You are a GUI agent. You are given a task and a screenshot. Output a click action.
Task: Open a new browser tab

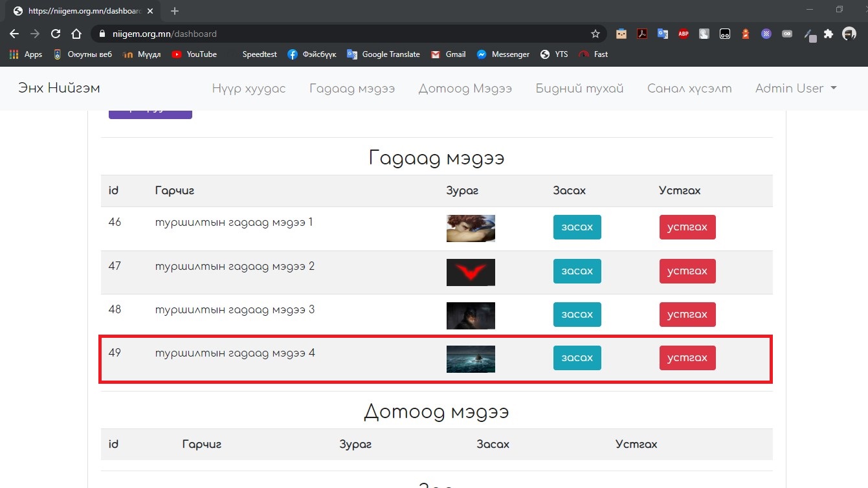(x=175, y=11)
